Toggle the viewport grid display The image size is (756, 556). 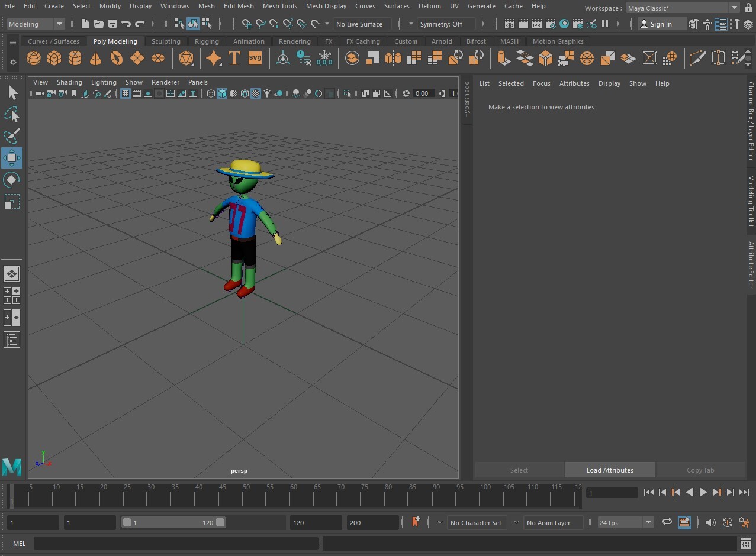pyautogui.click(x=126, y=93)
